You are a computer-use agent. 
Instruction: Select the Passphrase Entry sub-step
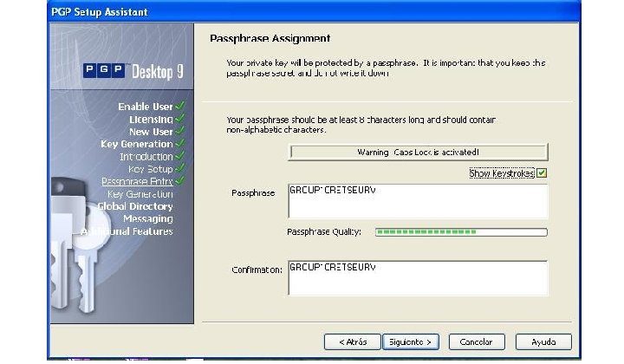[137, 181]
